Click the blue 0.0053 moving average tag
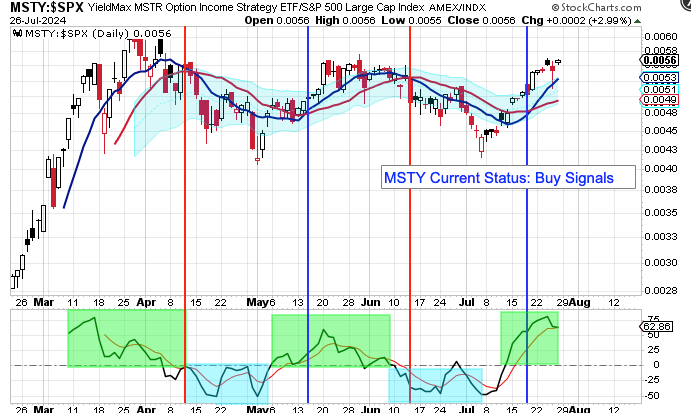The width and height of the screenshot is (691, 413). pos(657,77)
